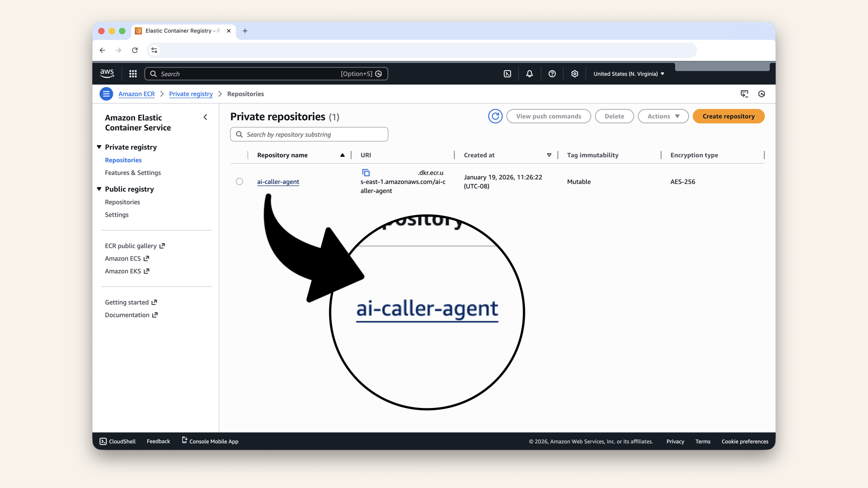
Task: Click the Create repository button
Action: pyautogui.click(x=728, y=116)
